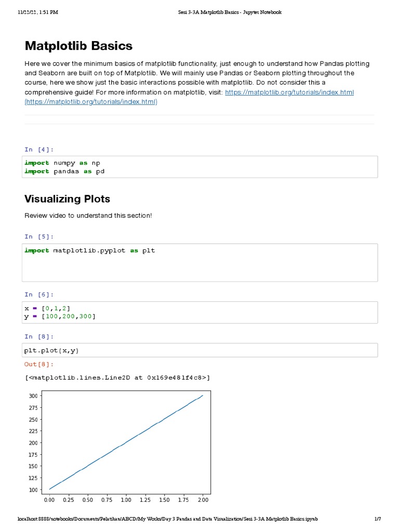The image size is (399, 532).
Task: Click the In [6] cell prompt
Action: click(39, 295)
